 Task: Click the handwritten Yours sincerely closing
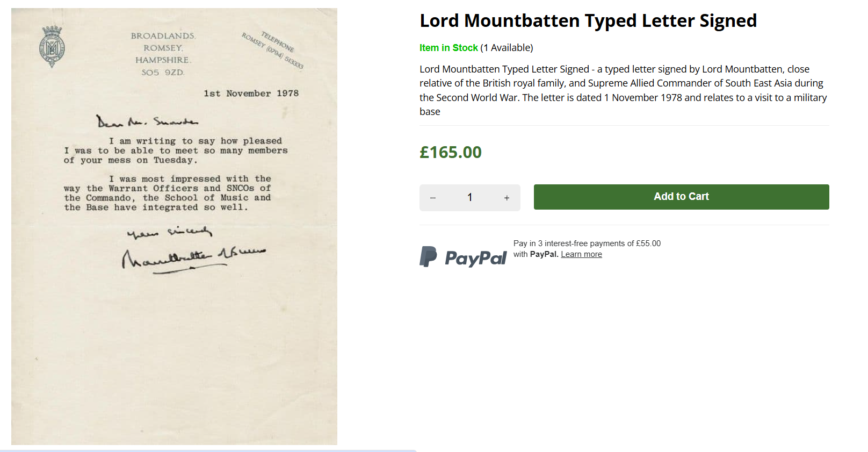169,232
